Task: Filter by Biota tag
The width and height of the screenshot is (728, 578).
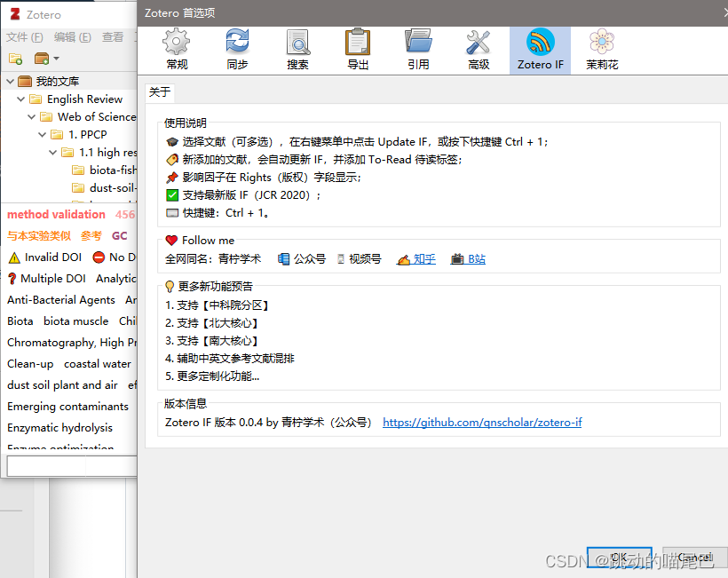Action: pyautogui.click(x=20, y=321)
